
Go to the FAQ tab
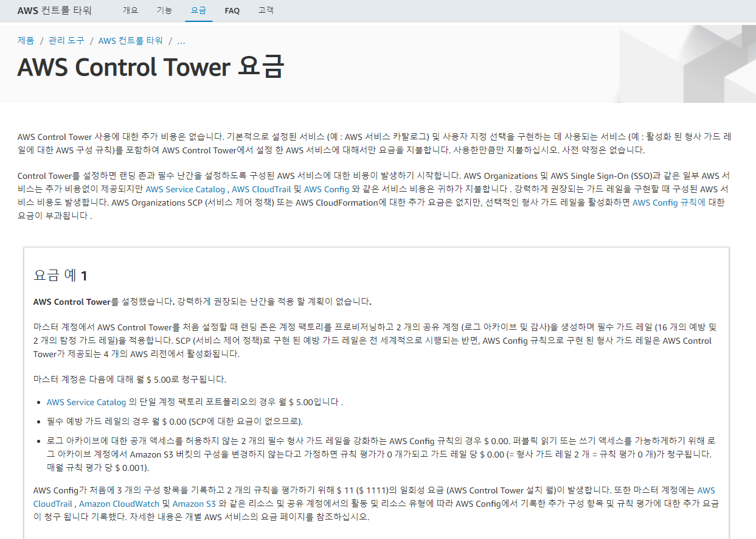(232, 10)
